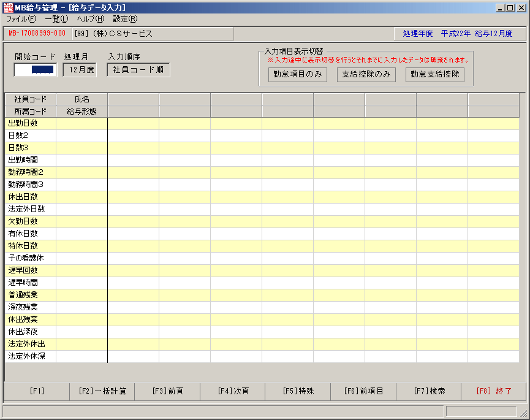Viewport: 530px width, 420px height.
Task: Click the 社員コード順 input order field
Action: click(138, 70)
